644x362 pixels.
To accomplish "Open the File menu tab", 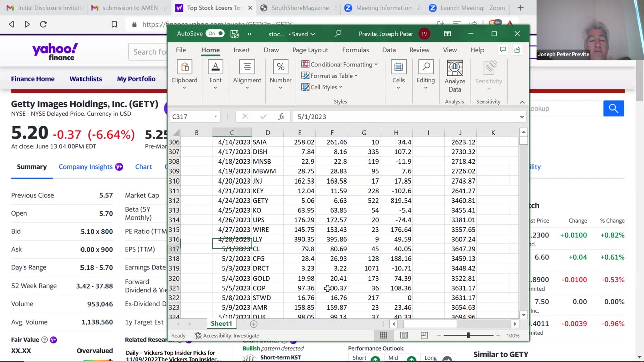I will 181,50.
